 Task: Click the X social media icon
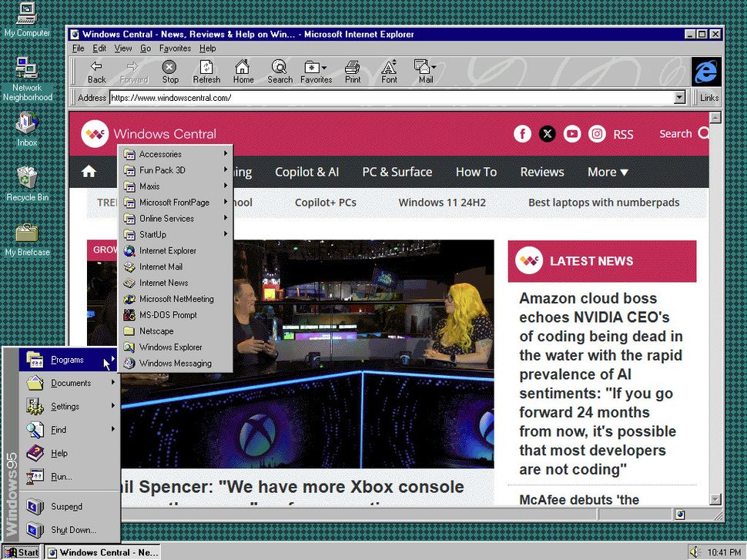pos(548,133)
